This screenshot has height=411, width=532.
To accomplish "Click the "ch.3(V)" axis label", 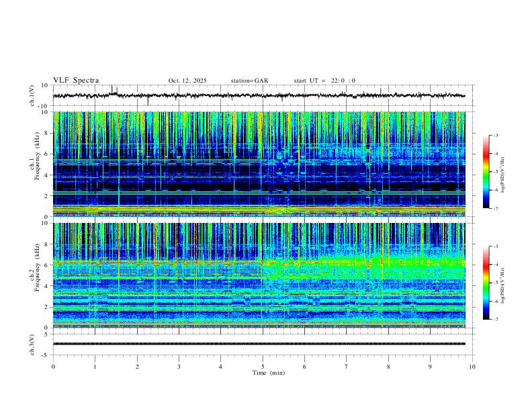I will click(x=32, y=345).
